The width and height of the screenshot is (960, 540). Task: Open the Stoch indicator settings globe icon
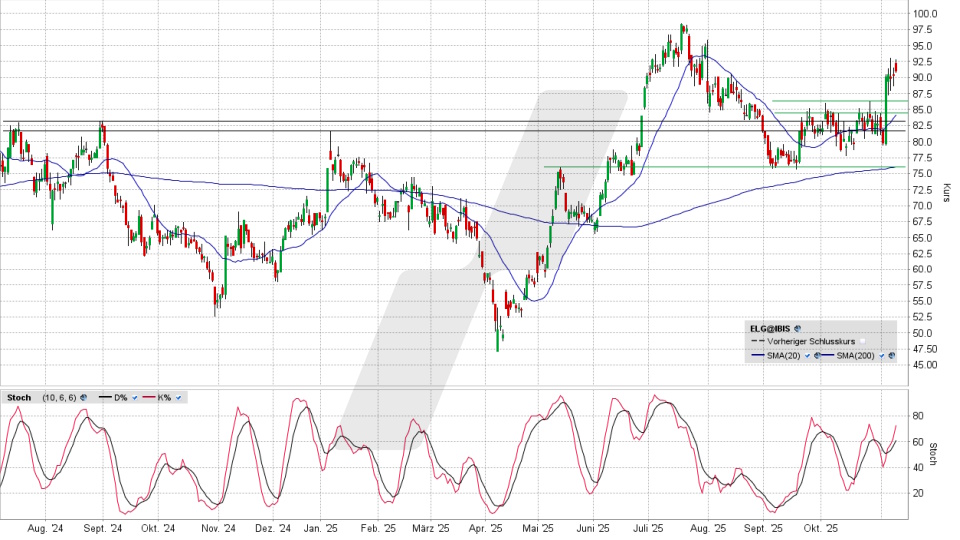tap(83, 397)
